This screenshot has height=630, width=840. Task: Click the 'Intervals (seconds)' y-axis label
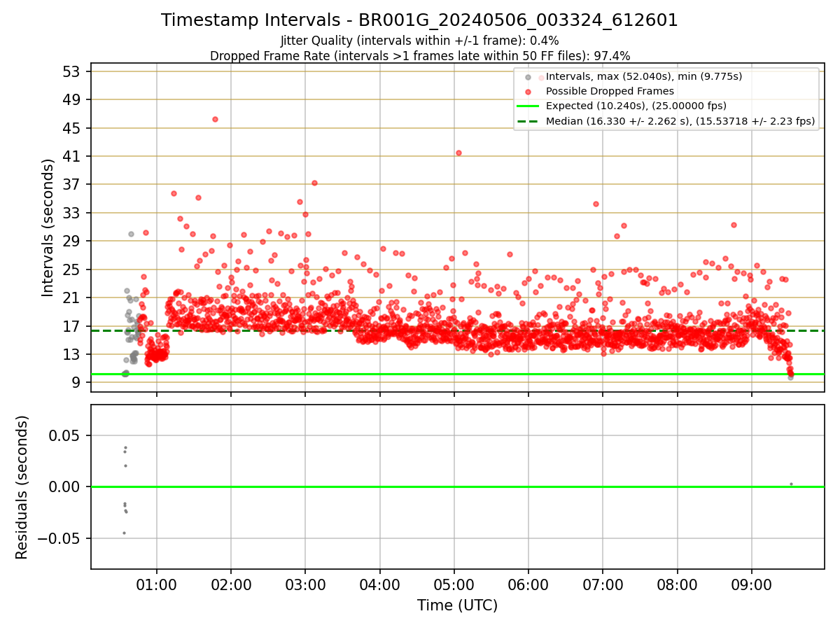(48, 227)
